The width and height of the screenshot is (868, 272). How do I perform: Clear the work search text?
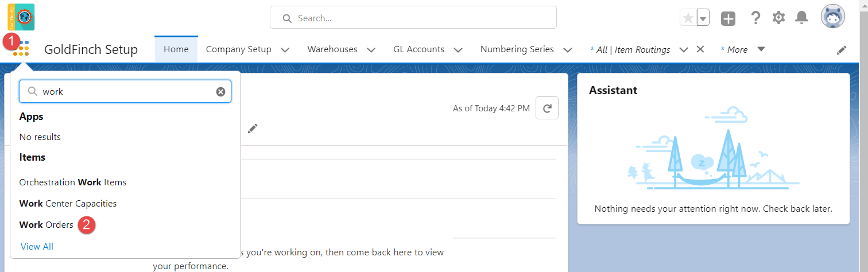click(x=220, y=92)
